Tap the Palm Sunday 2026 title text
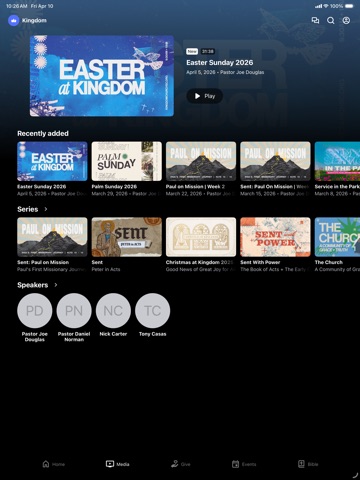The image size is (360, 480). (114, 187)
